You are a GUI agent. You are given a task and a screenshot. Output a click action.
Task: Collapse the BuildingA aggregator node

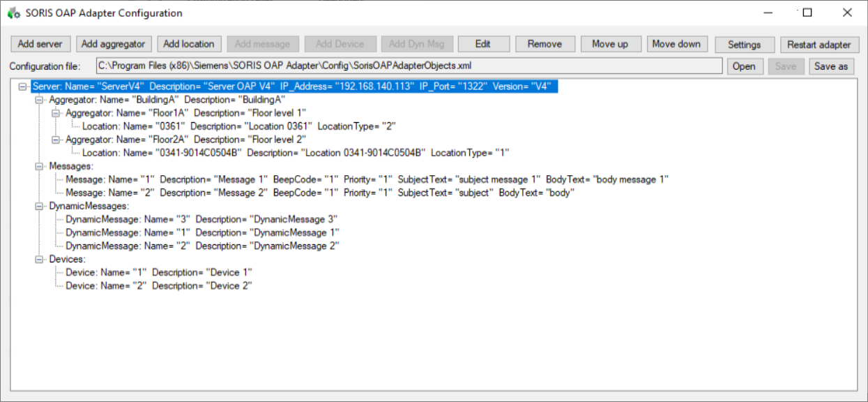click(x=40, y=99)
